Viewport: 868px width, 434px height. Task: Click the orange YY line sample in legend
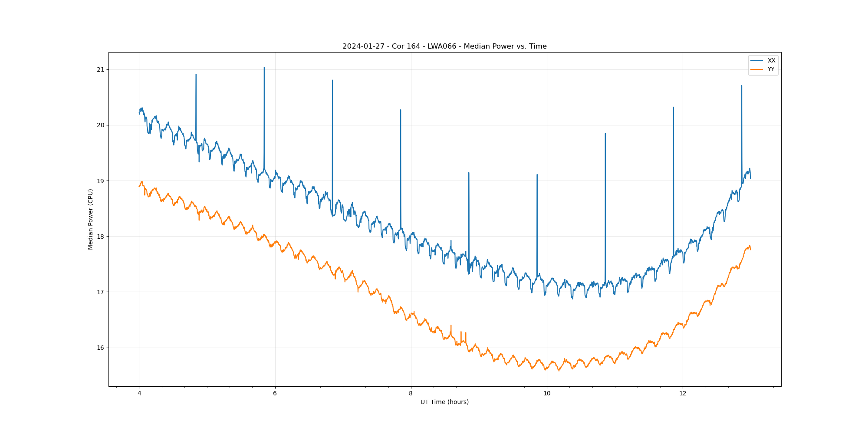coord(756,69)
